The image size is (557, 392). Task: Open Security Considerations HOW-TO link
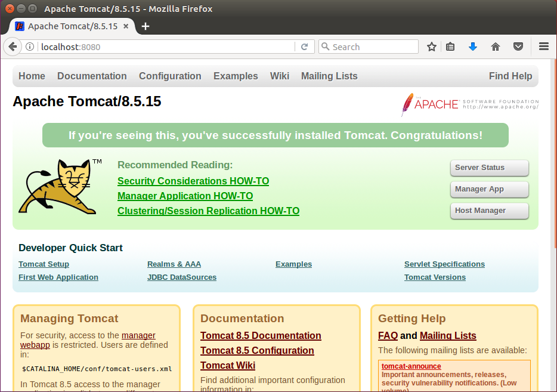[x=193, y=181]
